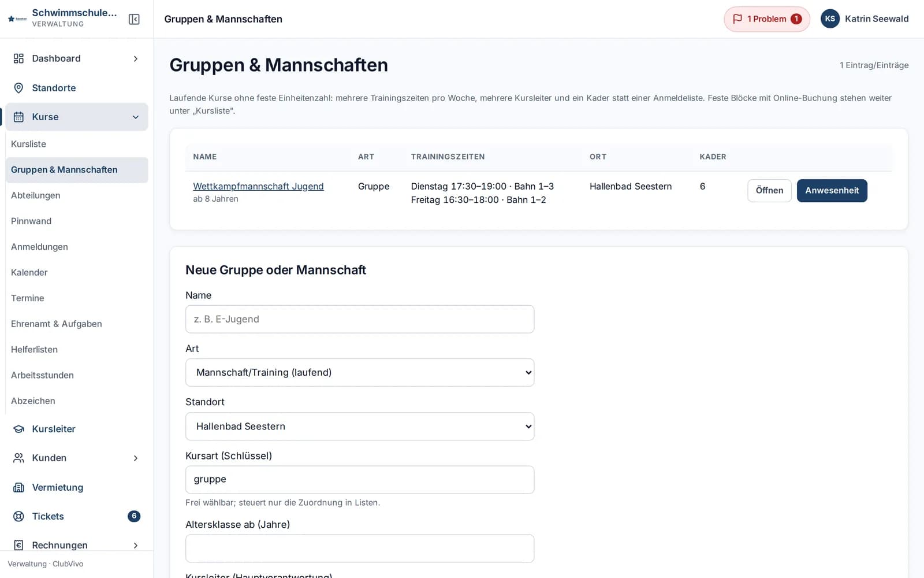Collapse the Kurse section chevron
Viewport: 924px width, 578px height.
(136, 117)
